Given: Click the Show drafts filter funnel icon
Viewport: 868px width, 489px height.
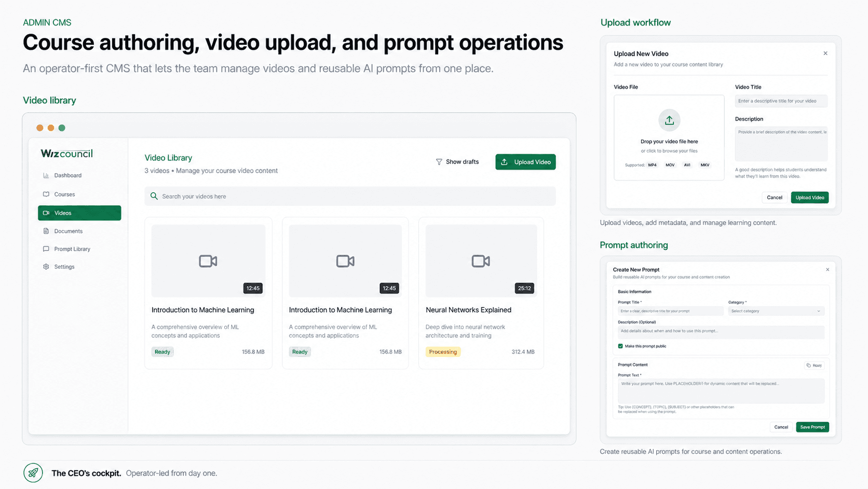Looking at the screenshot, I should tap(439, 162).
